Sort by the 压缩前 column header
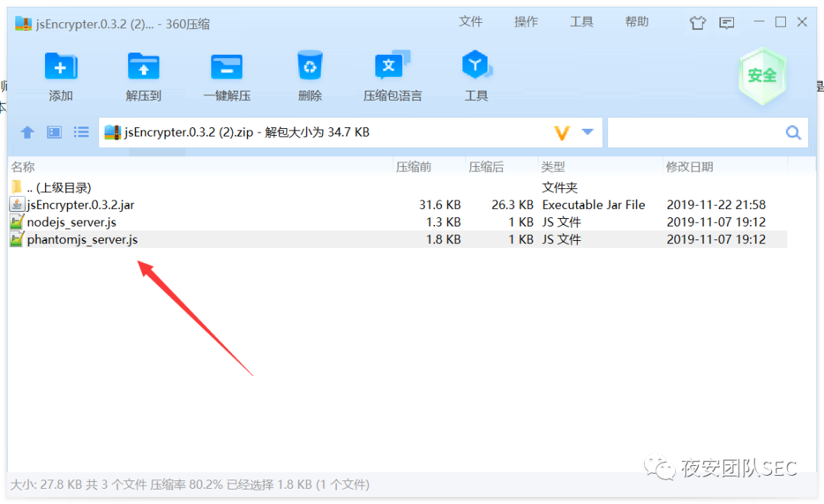Screen dimensions: 824x504 [x=414, y=167]
